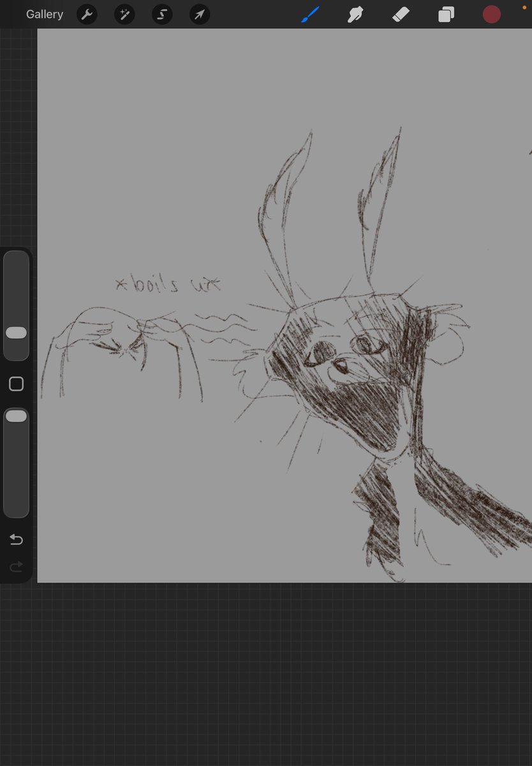Select the Brush tool
The width and height of the screenshot is (532, 766).
coord(310,14)
